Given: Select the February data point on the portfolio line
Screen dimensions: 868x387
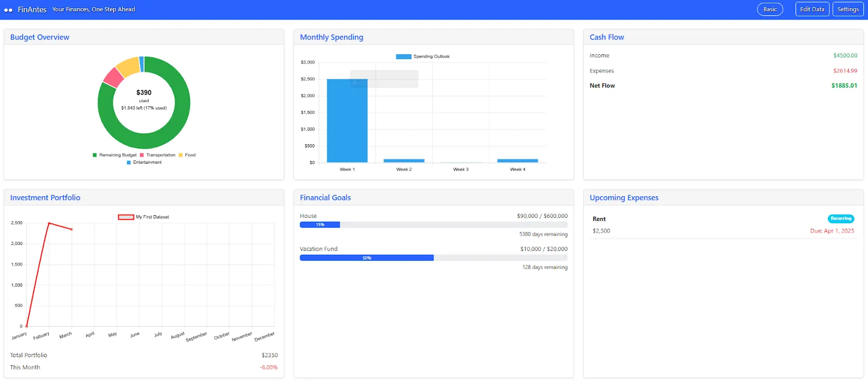Looking at the screenshot, I should [49, 223].
